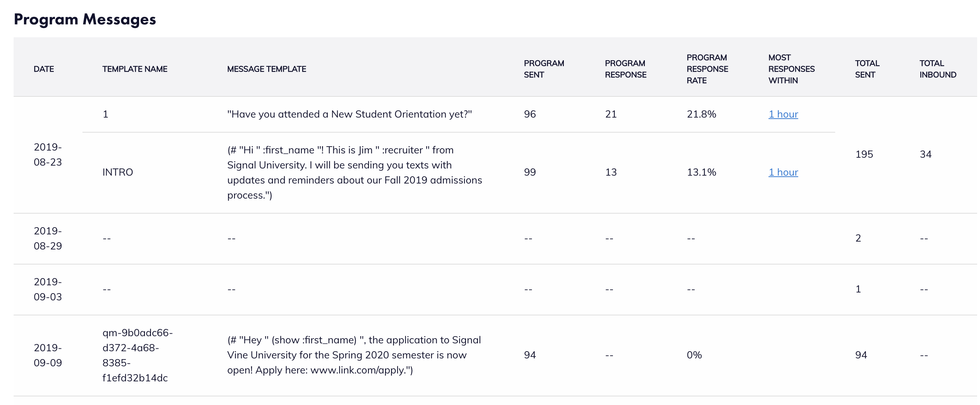Click the MESSAGE TEMPLATE column header
The height and width of the screenshot is (405, 980).
pyautogui.click(x=267, y=69)
